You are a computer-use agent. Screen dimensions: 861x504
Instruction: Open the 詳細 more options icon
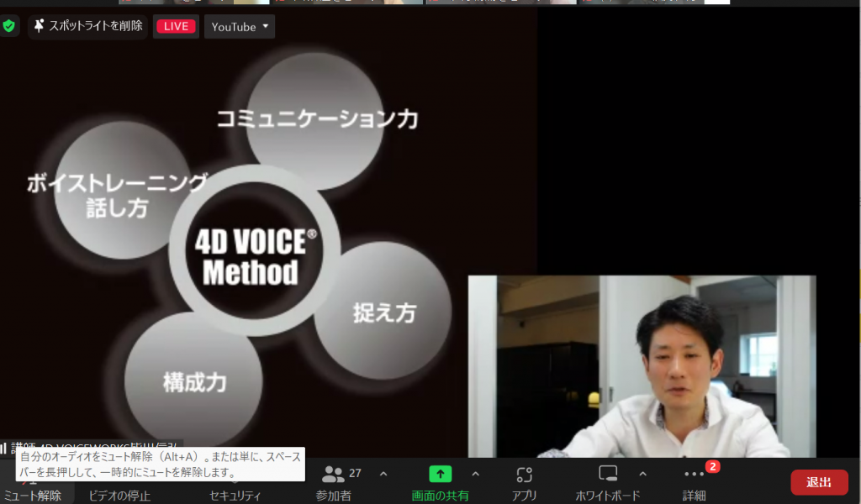694,474
